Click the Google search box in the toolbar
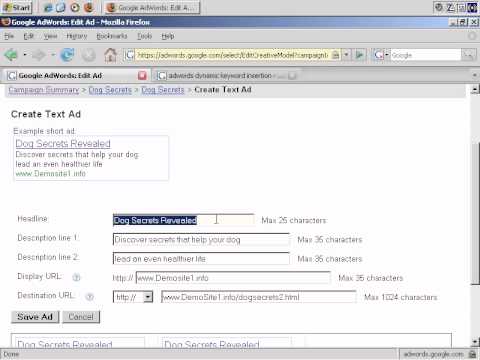The height and width of the screenshot is (360, 480). [x=426, y=55]
